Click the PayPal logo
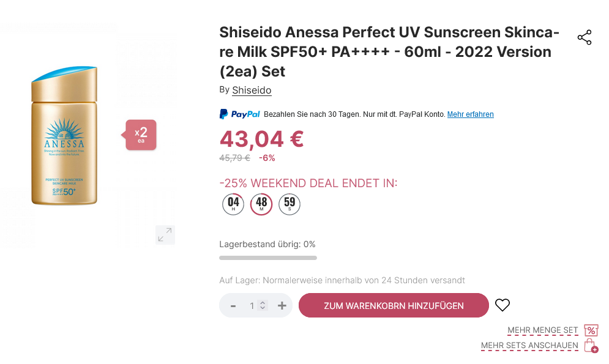Viewport: 609px width, 364px height. (x=240, y=114)
